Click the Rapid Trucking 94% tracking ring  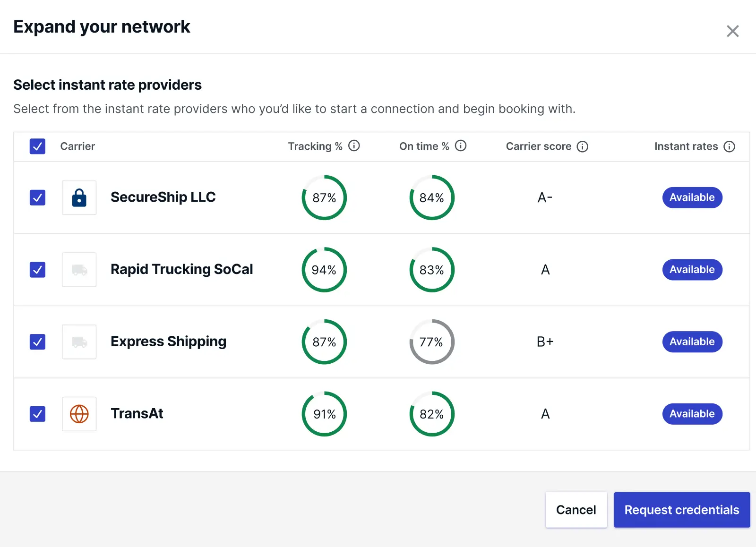coord(324,270)
